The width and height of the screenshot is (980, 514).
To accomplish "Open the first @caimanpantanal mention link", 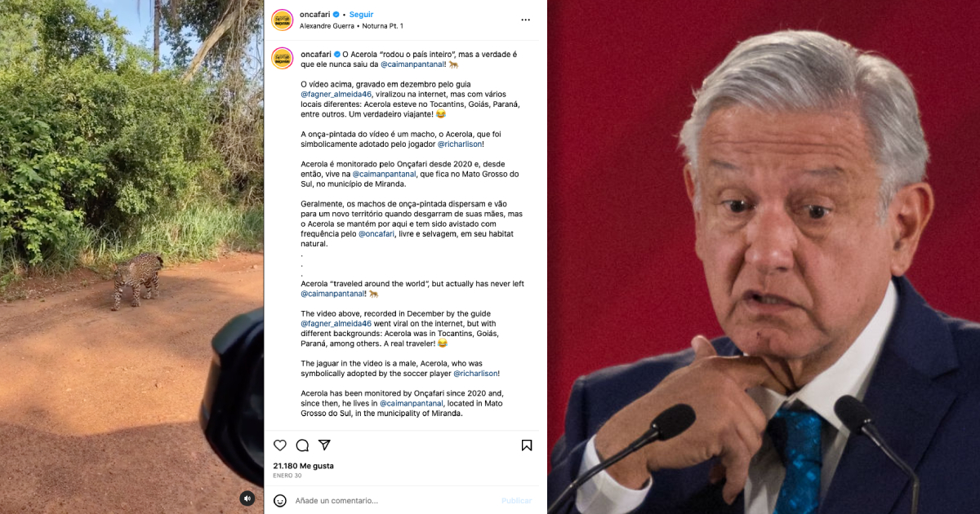I will coord(412,64).
